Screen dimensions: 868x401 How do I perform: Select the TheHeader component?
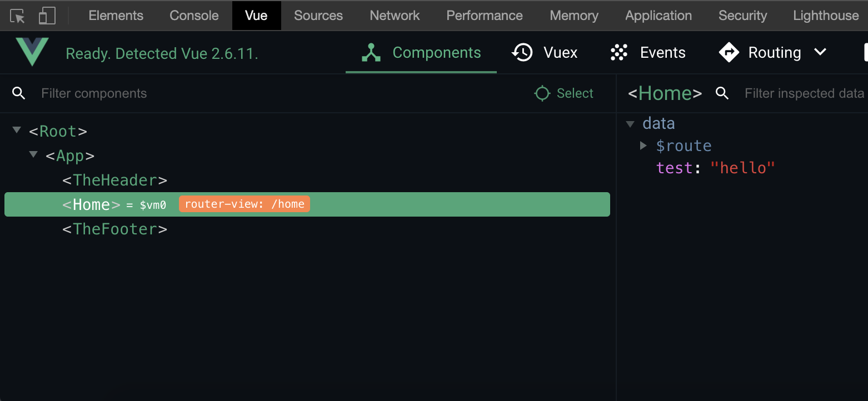tap(114, 180)
